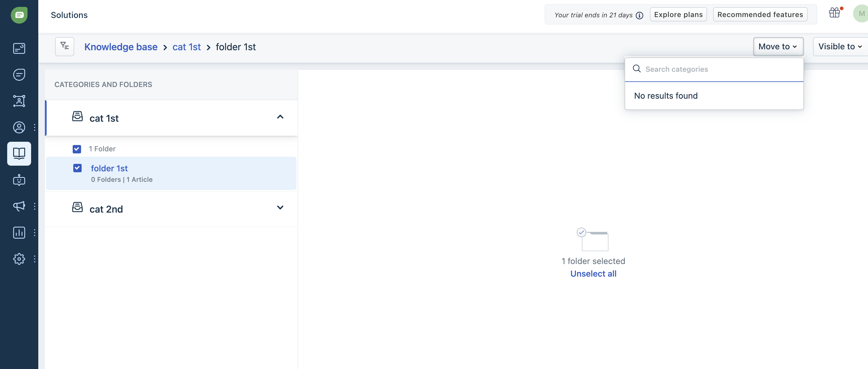868x369 pixels.
Task: Click the Contacts person icon
Action: pyautogui.click(x=19, y=127)
